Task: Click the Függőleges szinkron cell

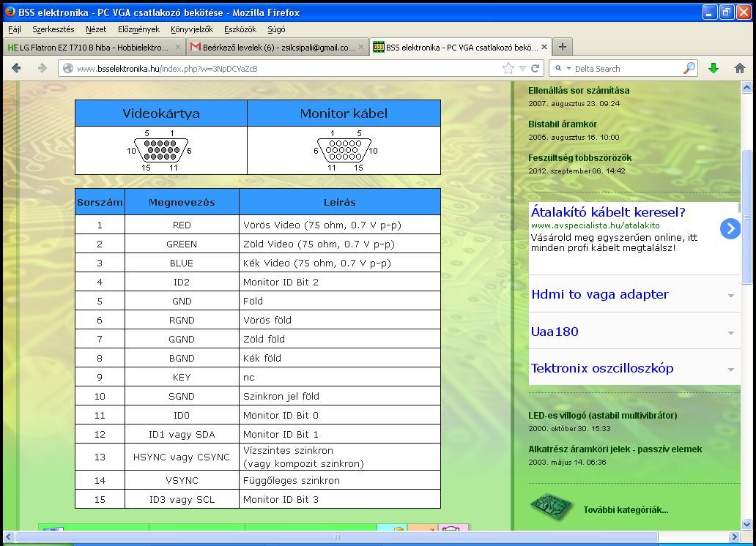Action: click(340, 480)
